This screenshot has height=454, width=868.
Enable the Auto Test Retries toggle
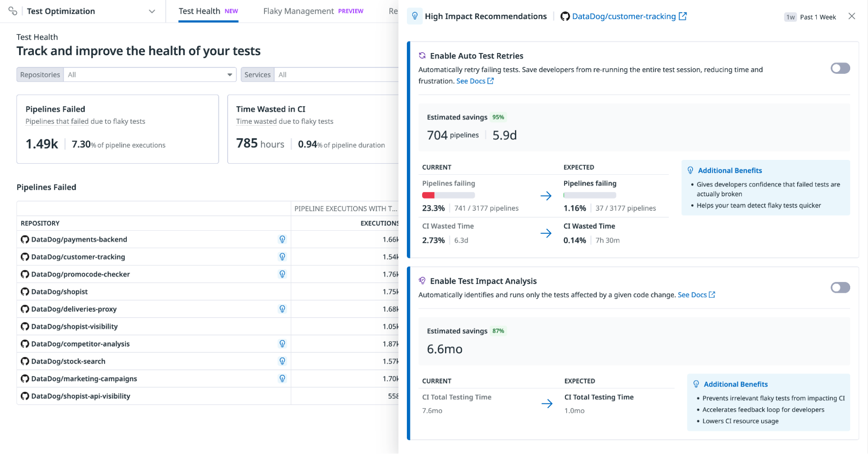840,68
